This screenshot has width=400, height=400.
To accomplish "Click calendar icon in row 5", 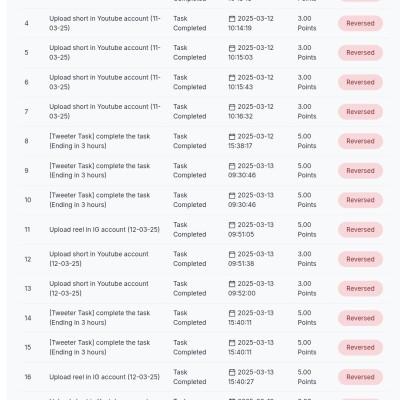I will point(232,48).
